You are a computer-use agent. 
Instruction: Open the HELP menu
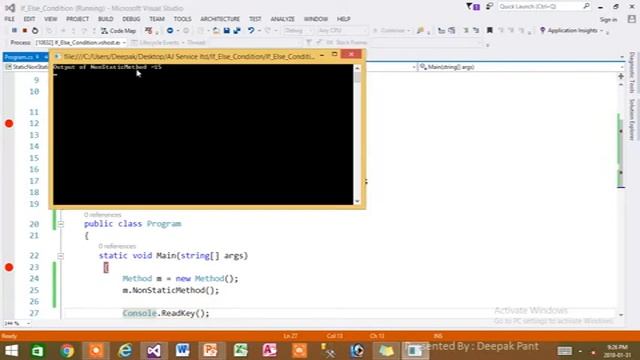pyautogui.click(x=343, y=19)
